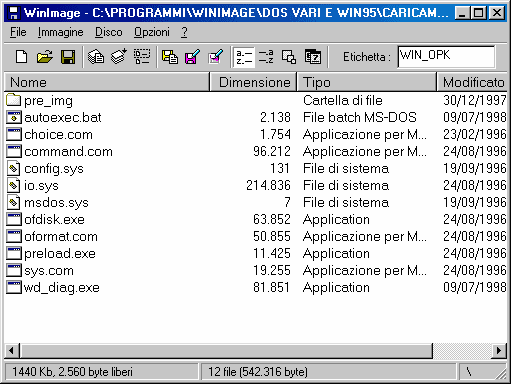Image resolution: width=511 pixels, height=384 pixels.
Task: Click the autoexec.bat file name
Action: point(63,117)
